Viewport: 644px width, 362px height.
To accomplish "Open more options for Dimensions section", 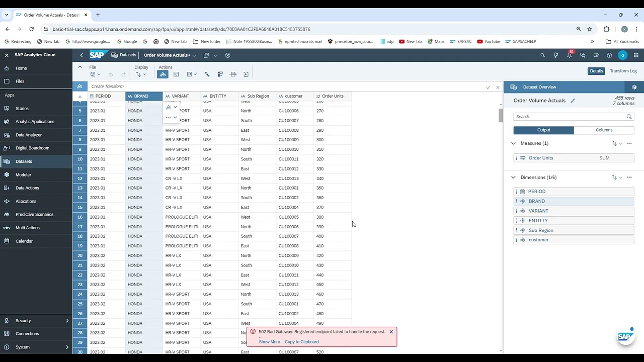I will (629, 177).
